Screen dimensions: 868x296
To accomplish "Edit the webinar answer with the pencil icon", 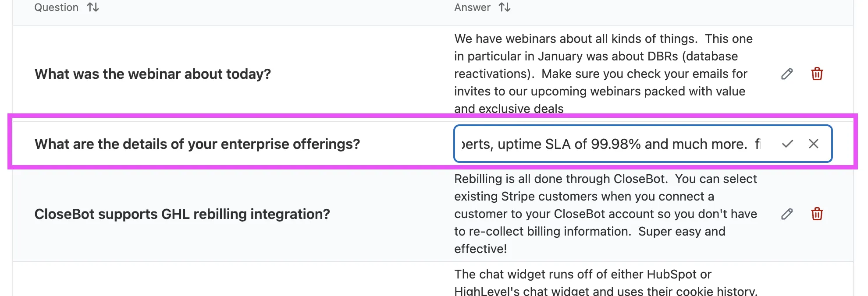I will click(x=787, y=74).
